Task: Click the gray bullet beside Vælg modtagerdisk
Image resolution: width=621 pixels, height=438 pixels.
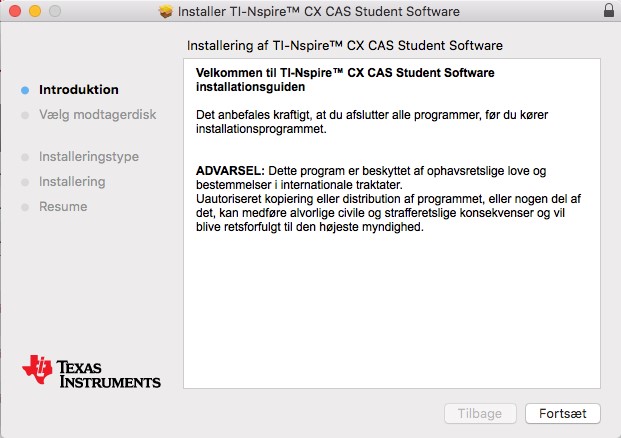Action: 25,115
